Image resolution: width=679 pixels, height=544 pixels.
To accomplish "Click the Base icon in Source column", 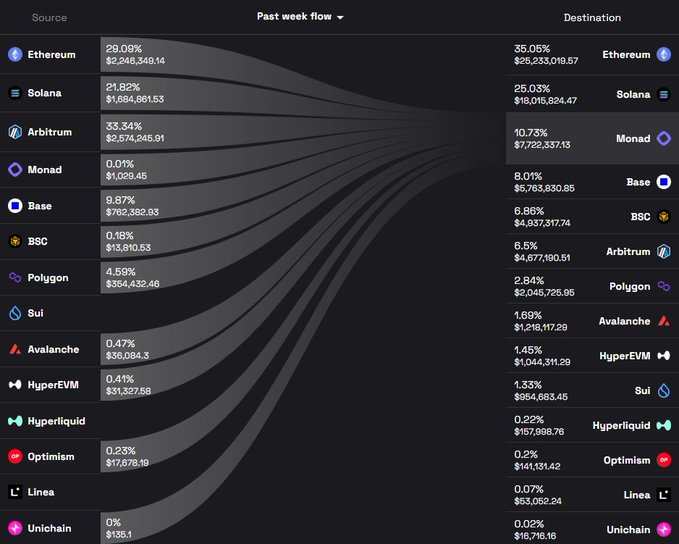I will [x=15, y=206].
